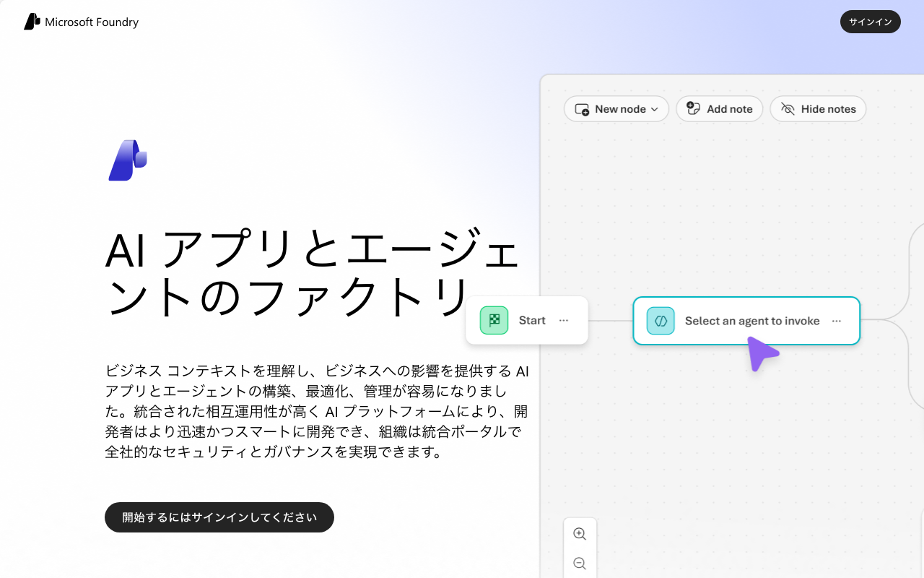Click the paragraph starting ビジネス コンテキスト
This screenshot has width=924, height=578.
(x=317, y=412)
